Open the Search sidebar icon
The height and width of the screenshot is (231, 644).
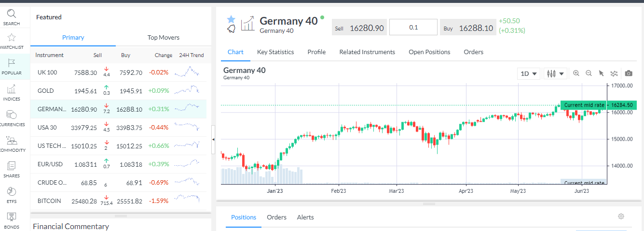(x=12, y=17)
